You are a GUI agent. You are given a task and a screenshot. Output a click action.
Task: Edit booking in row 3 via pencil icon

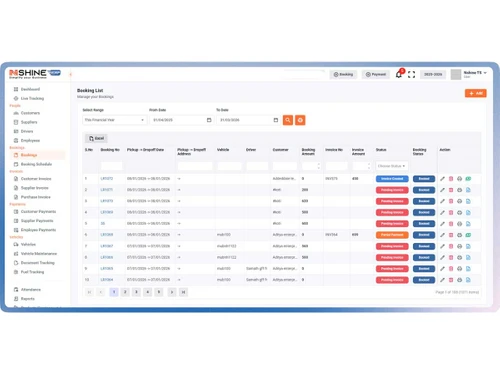442,201
